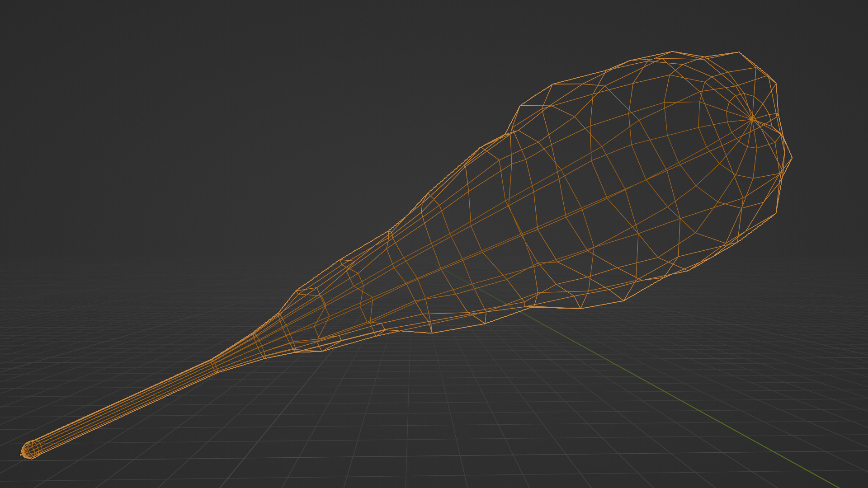The image size is (868, 488).
Task: Select the top-right corner vertex of mesh outline
Action: pos(739,52)
